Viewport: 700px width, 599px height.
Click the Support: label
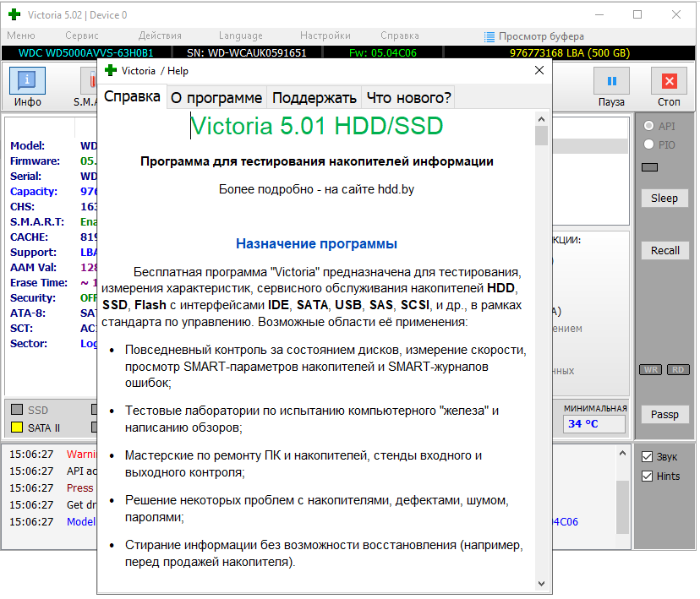tap(34, 253)
